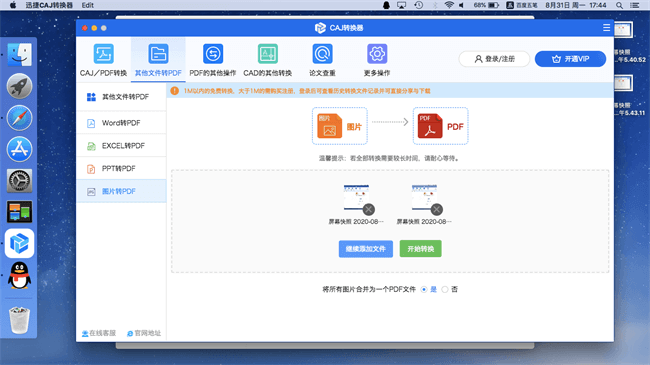Viewport: 650px width, 365px height.
Task: Choose 否 to not merge images
Action: coord(445,290)
